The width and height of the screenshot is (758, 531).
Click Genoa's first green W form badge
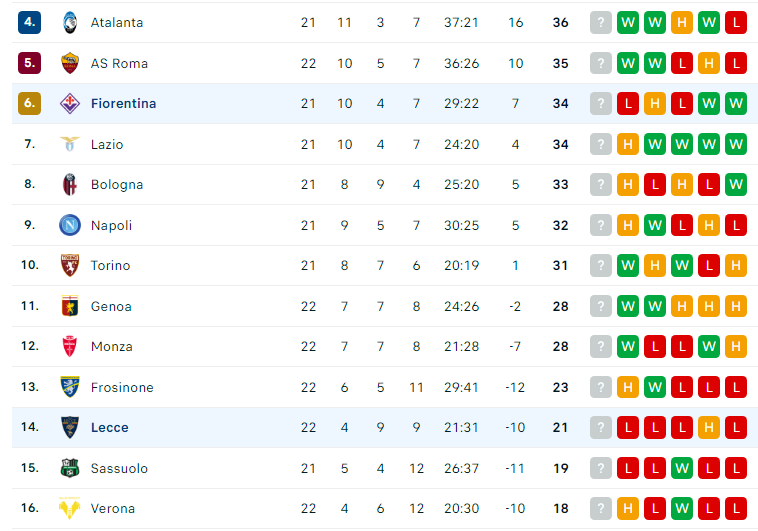[628, 306]
